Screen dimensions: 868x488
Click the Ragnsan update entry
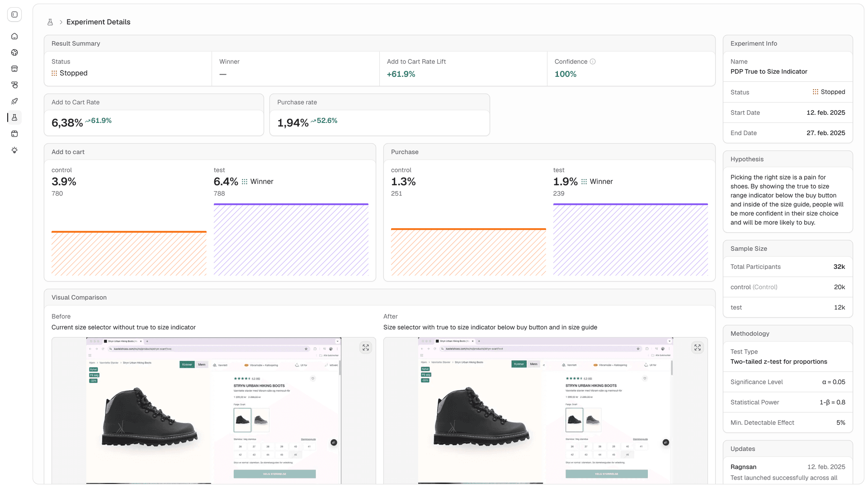pos(788,472)
